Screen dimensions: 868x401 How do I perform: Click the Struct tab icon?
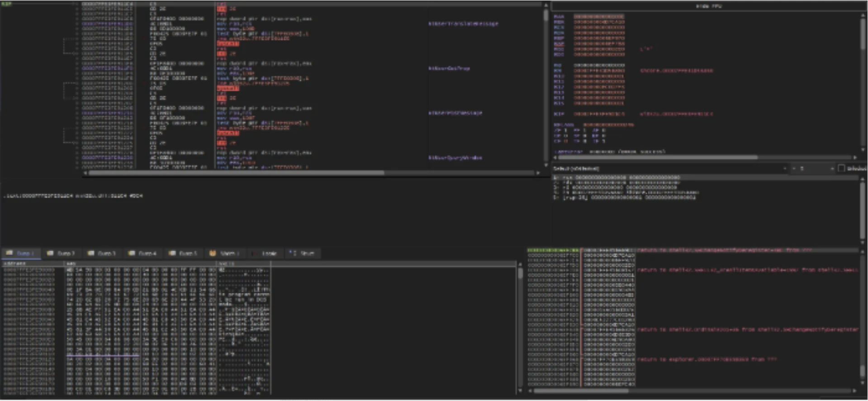pos(293,253)
